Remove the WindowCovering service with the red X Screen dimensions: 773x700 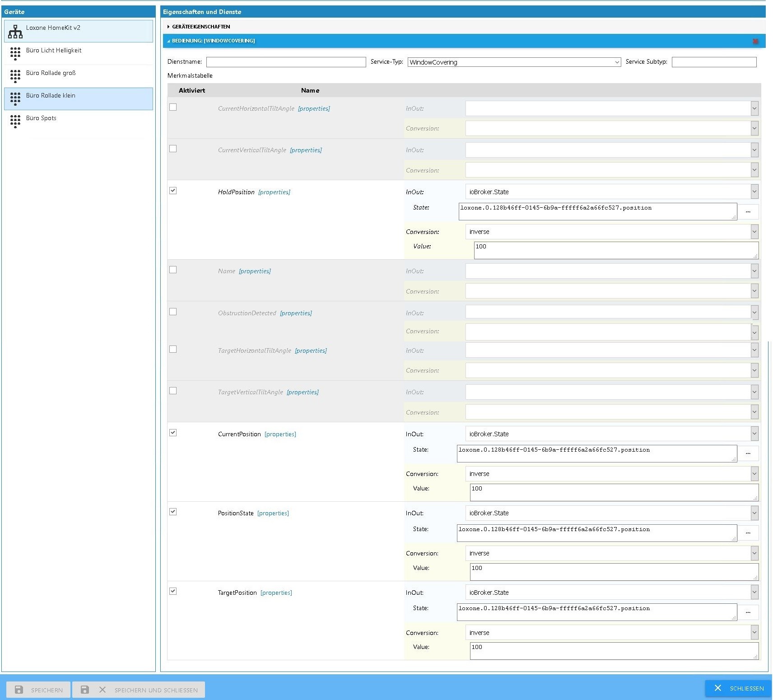point(755,41)
